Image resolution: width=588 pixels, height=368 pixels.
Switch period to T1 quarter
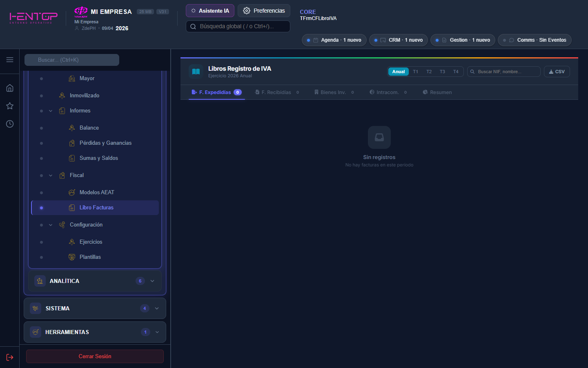coord(416,72)
